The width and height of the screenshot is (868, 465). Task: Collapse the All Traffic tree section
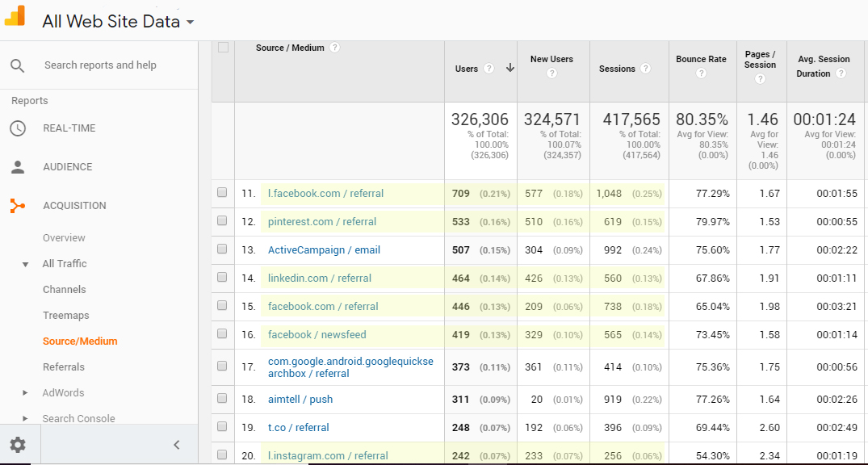point(25,265)
